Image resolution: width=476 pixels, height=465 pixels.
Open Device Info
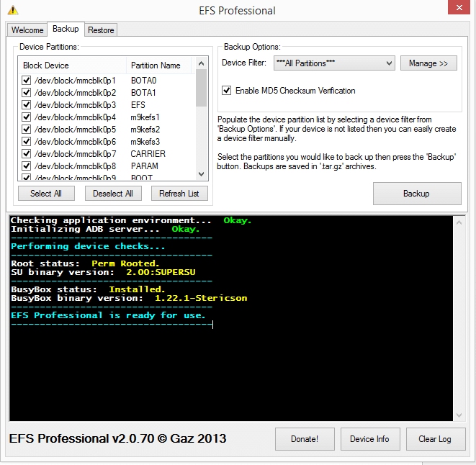pos(369,439)
